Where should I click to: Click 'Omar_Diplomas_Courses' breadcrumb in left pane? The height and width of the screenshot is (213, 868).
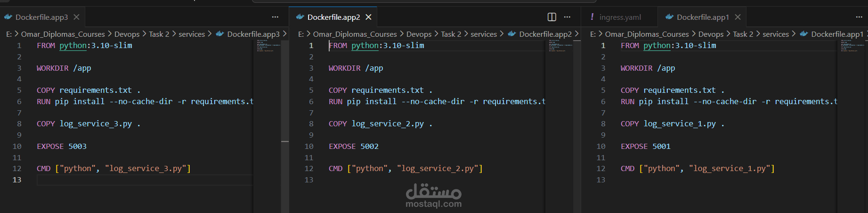pyautogui.click(x=63, y=34)
